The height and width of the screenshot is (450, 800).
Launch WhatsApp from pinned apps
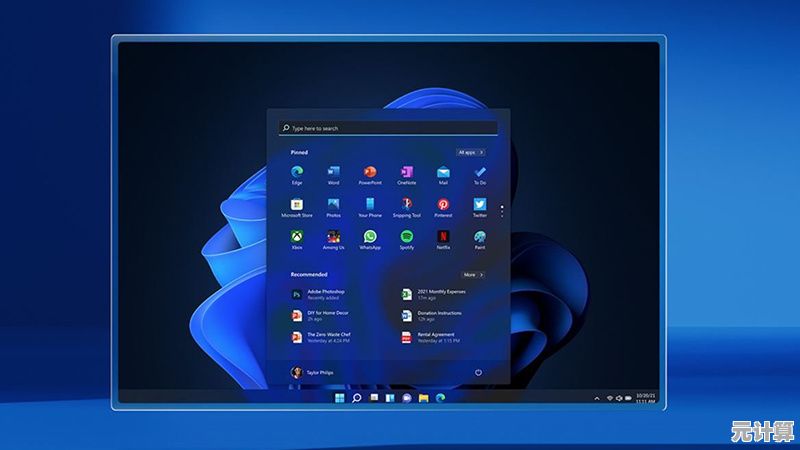(370, 237)
